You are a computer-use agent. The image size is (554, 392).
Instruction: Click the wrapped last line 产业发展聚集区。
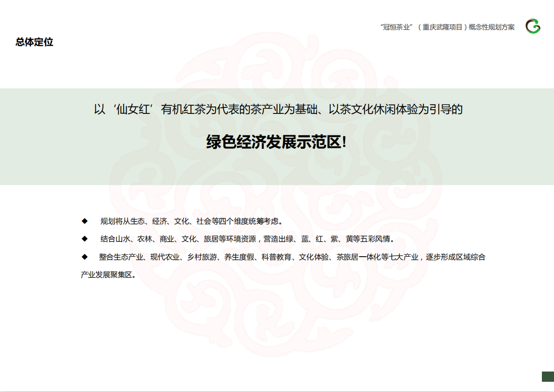(108, 275)
